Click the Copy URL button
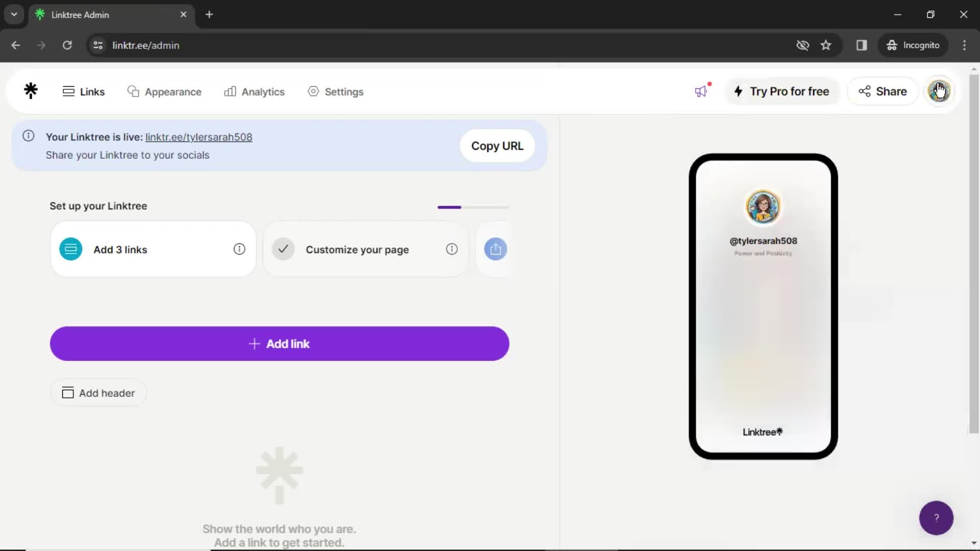This screenshot has height=551, width=980. tap(498, 146)
